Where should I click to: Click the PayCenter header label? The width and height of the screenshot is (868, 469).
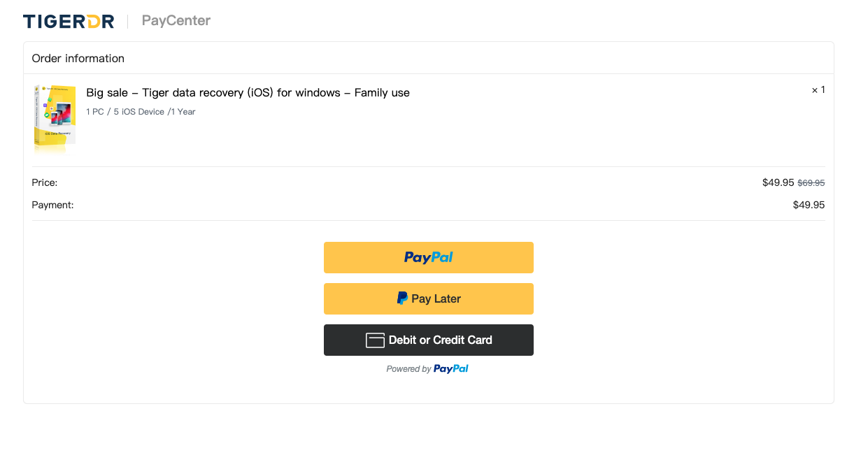[176, 21]
